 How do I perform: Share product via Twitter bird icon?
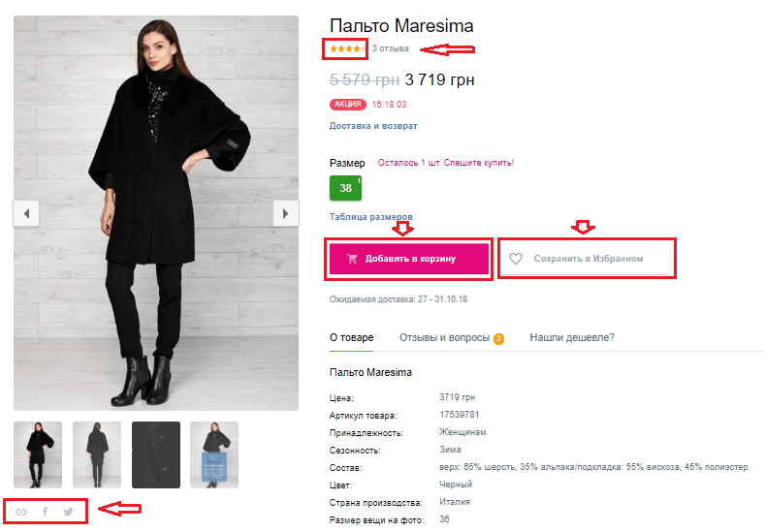coord(68,512)
